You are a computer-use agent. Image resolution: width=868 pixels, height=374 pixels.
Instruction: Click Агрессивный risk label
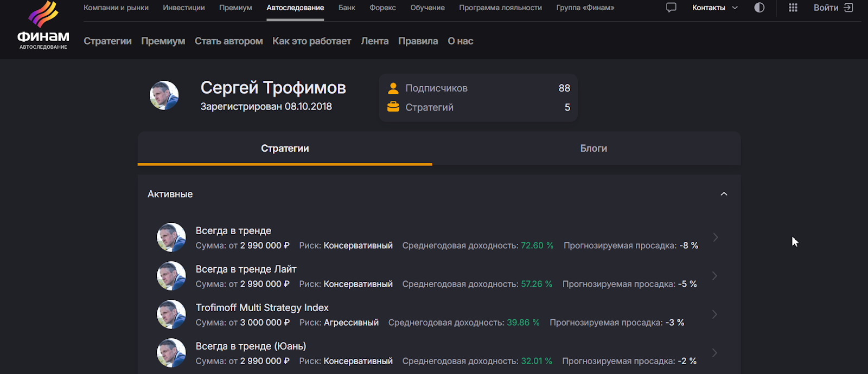click(x=351, y=323)
